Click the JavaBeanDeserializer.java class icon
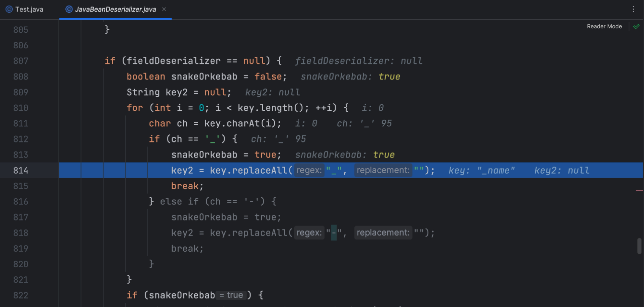This screenshot has width=644, height=307. pyautogui.click(x=69, y=9)
